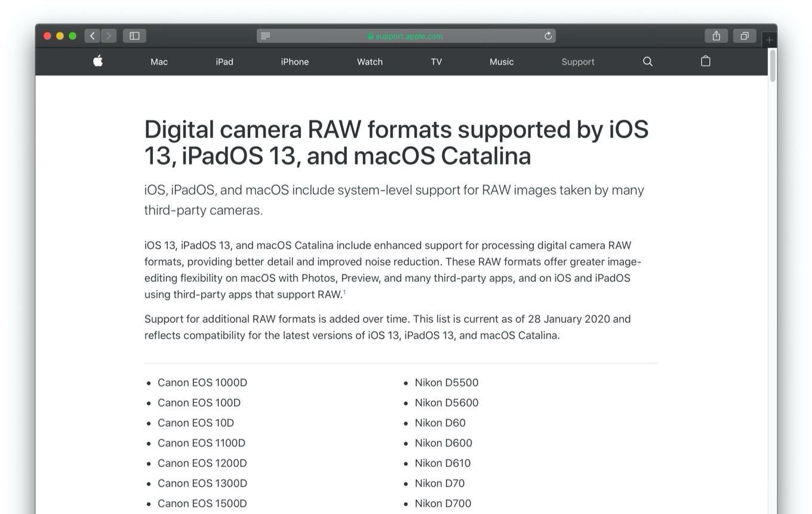Select Canon EOS 100D list entry
The image size is (812, 514).
pos(199,403)
